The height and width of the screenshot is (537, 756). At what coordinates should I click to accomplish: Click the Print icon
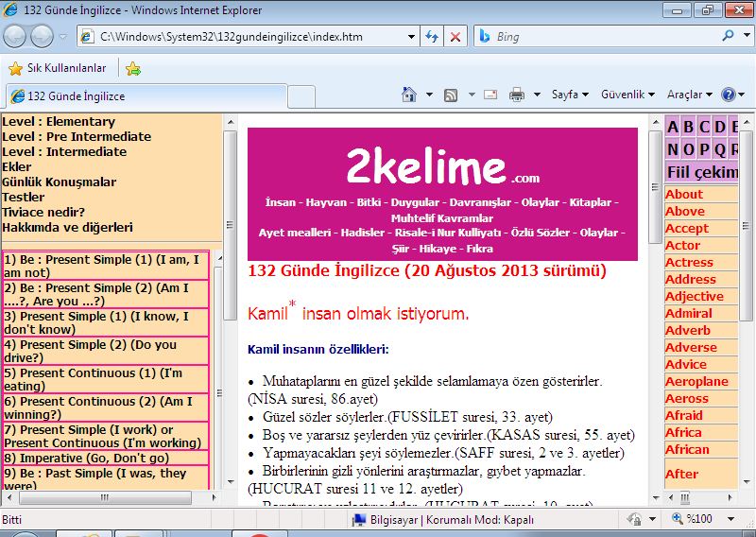pos(516,95)
